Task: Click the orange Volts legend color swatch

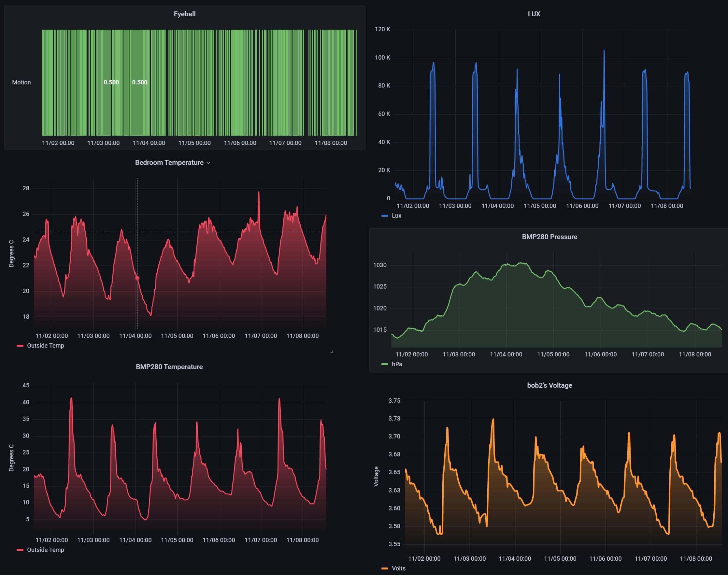Action: [x=385, y=568]
